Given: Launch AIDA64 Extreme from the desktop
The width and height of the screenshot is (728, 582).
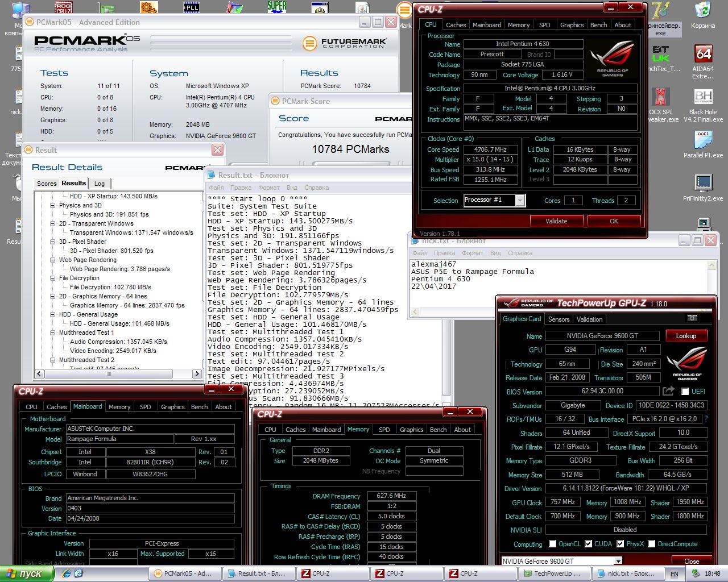Looking at the screenshot, I should click(x=703, y=63).
